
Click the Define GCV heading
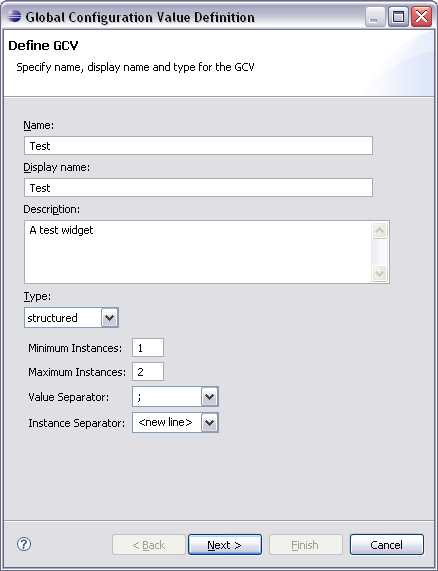[x=43, y=46]
